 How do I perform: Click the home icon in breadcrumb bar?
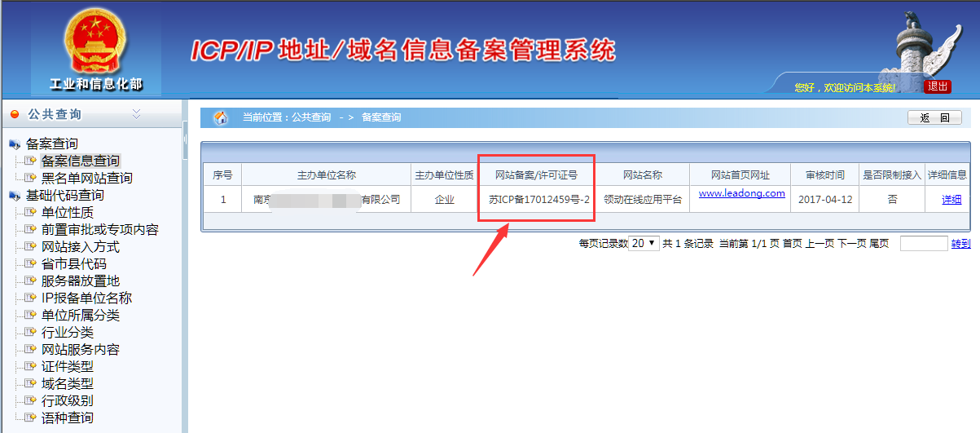tap(221, 117)
